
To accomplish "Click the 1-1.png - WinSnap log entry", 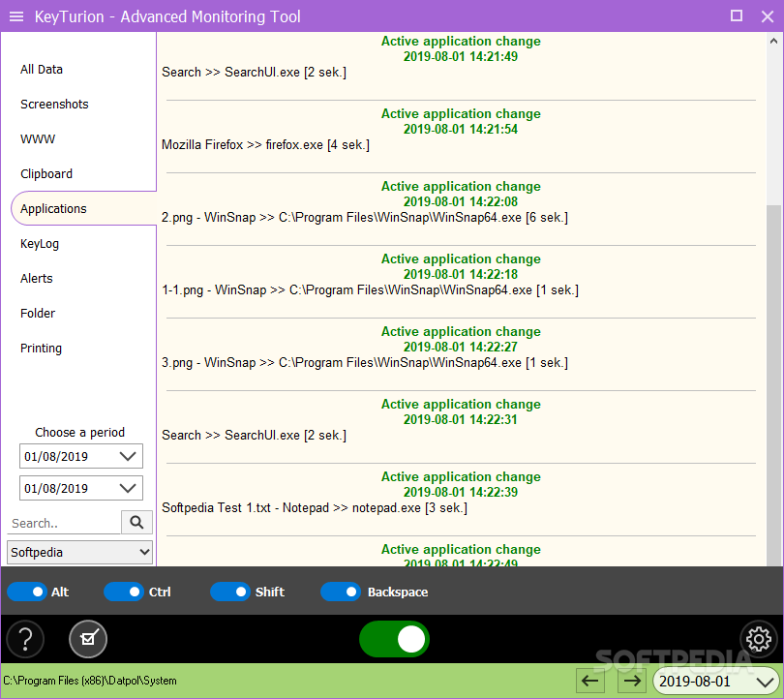I will tap(370, 290).
